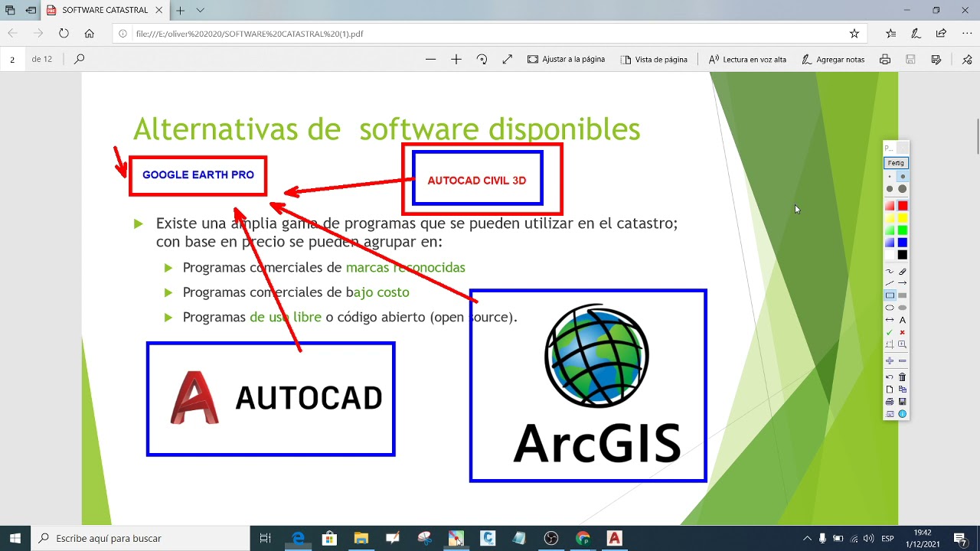The height and width of the screenshot is (551, 980).
Task: Select the straight line tool in Pointofix
Action: (x=890, y=283)
